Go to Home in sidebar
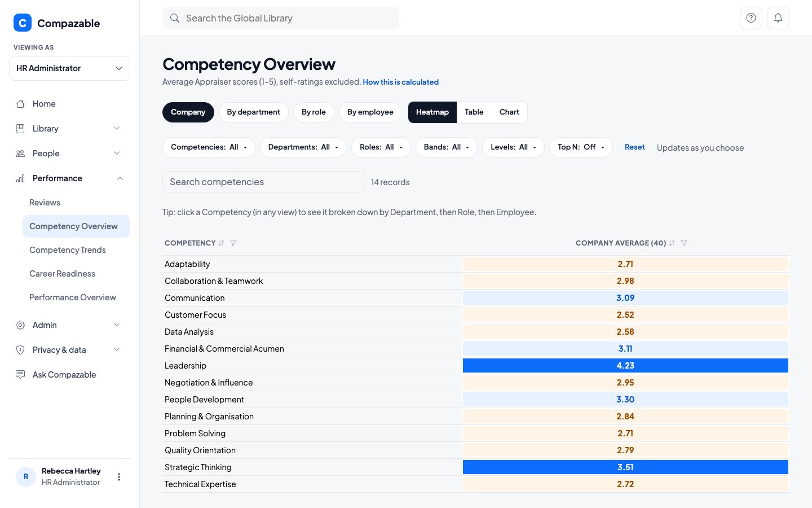This screenshot has height=508, width=812. coord(69,104)
